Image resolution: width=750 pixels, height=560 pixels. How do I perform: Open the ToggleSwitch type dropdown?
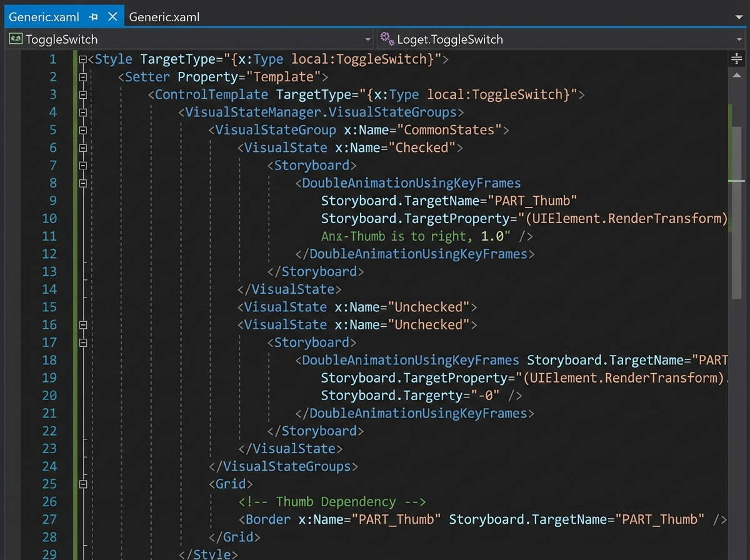[369, 39]
